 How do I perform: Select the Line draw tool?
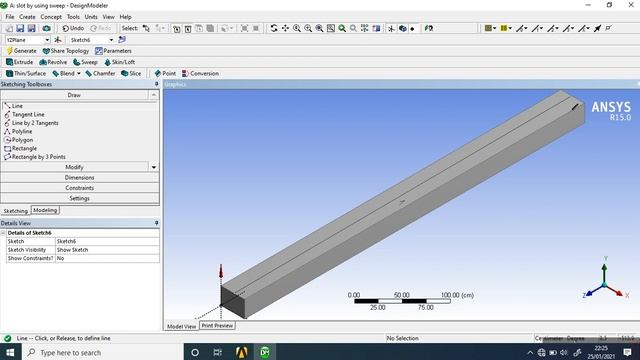point(13,106)
